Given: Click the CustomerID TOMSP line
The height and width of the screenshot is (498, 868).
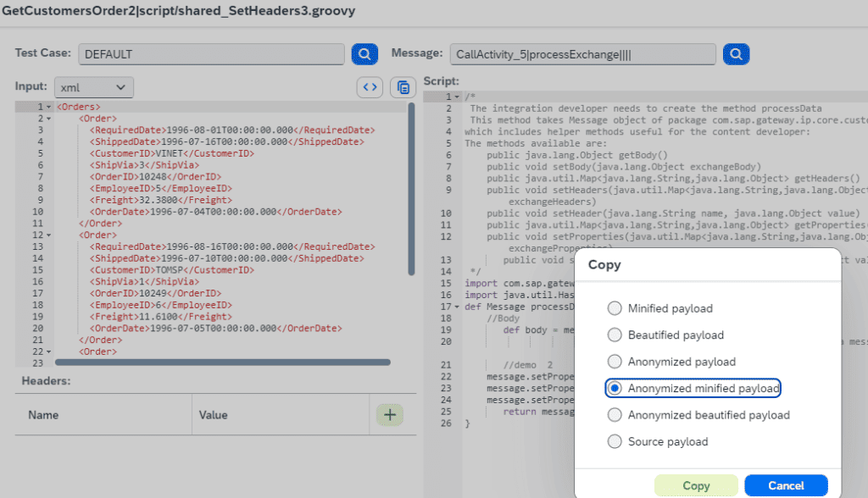Looking at the screenshot, I should (x=171, y=270).
